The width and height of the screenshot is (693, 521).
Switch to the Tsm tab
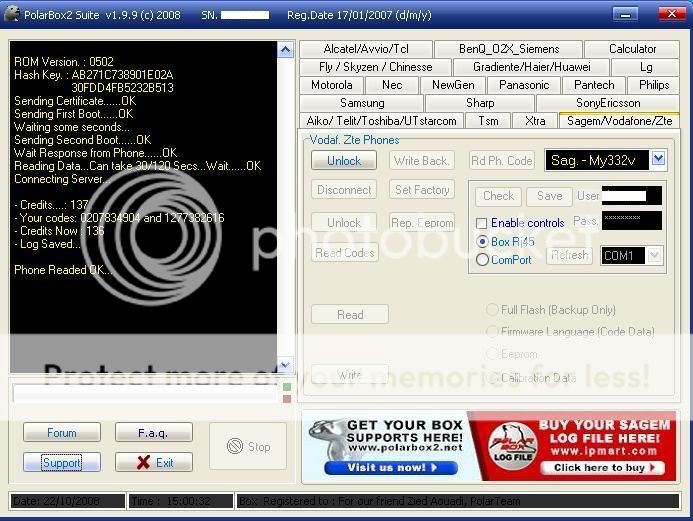coord(488,121)
